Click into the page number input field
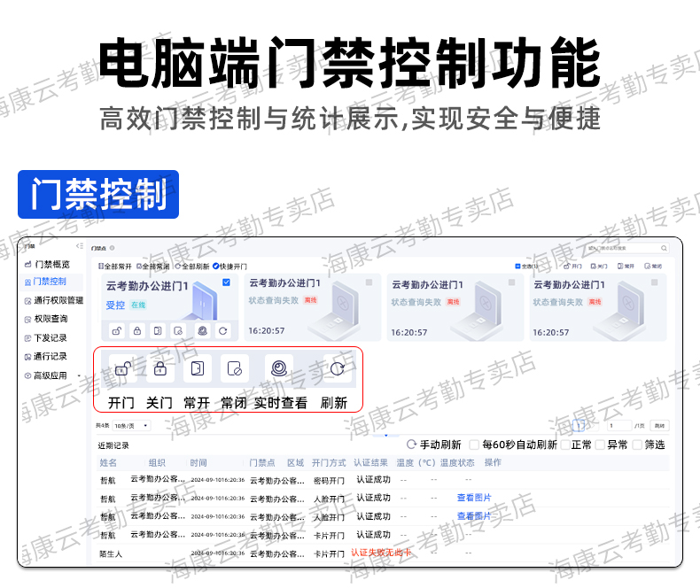This screenshot has height=588, width=700. pos(619,426)
